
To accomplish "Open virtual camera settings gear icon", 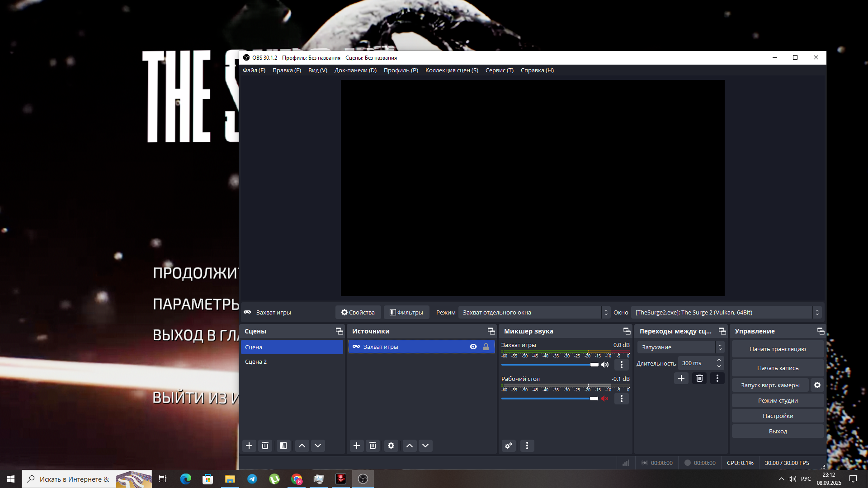I will coord(817,385).
